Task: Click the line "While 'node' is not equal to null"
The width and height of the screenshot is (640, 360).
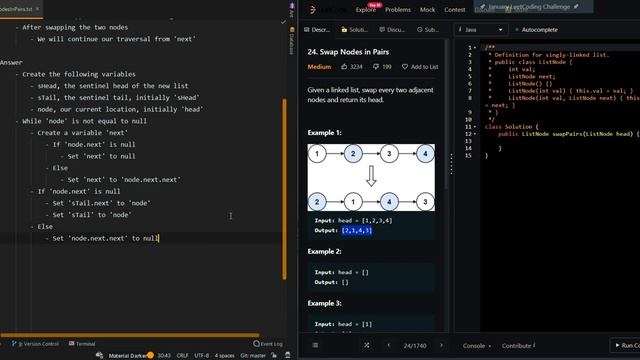Action: click(84, 121)
